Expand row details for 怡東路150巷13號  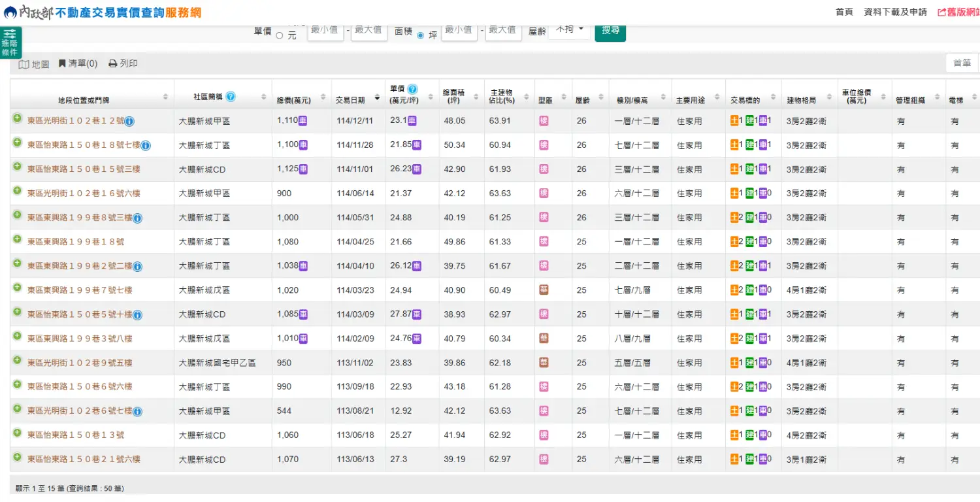pyautogui.click(x=17, y=433)
